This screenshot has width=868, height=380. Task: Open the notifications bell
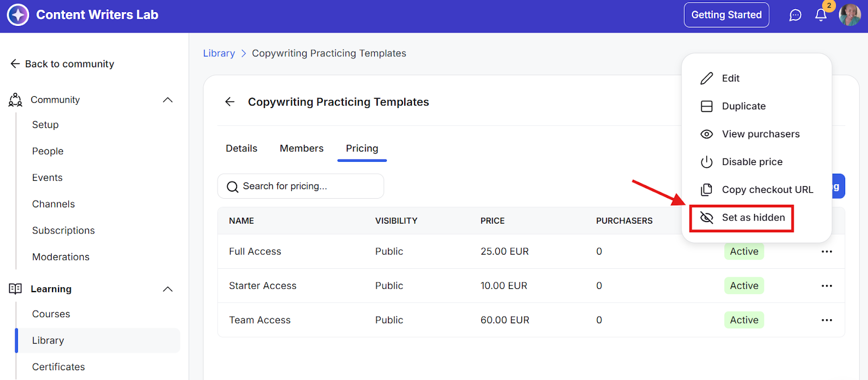click(x=821, y=15)
